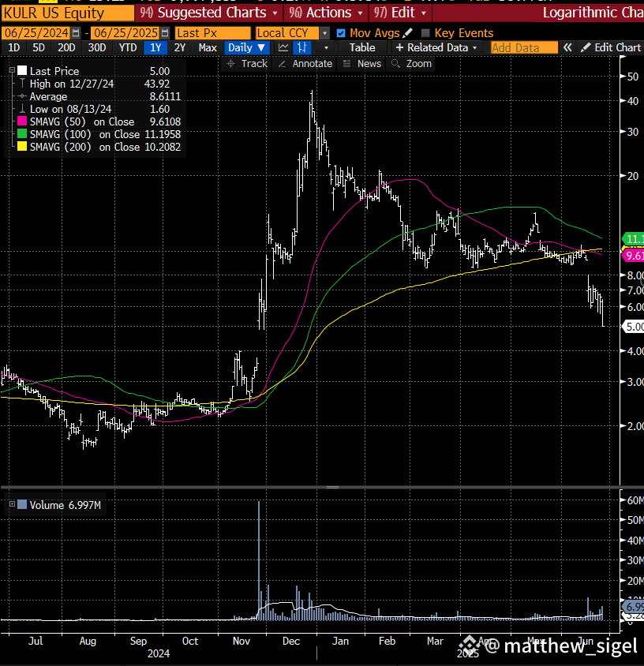
Task: Click the SMAVG (200) yellow swatch
Action: 22,147
